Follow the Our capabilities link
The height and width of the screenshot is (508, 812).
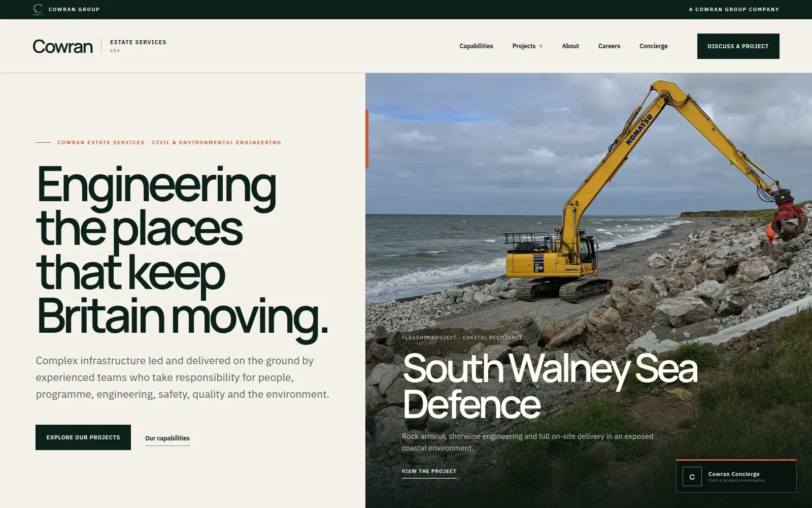[x=167, y=438]
